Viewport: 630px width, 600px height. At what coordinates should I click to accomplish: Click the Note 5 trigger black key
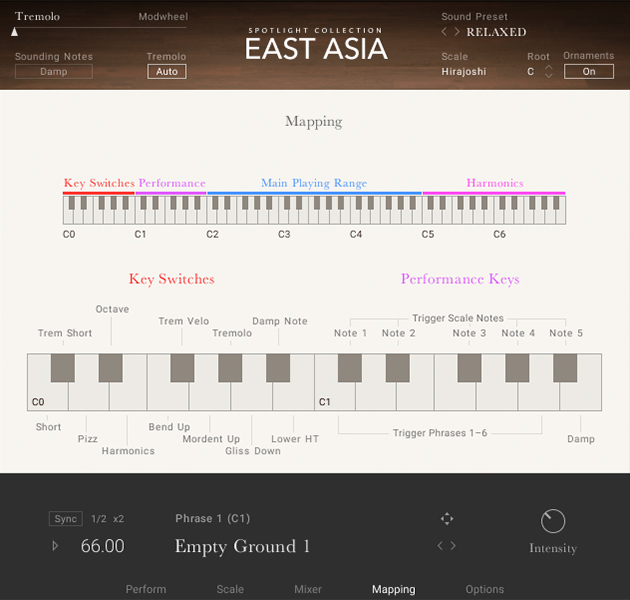565,368
